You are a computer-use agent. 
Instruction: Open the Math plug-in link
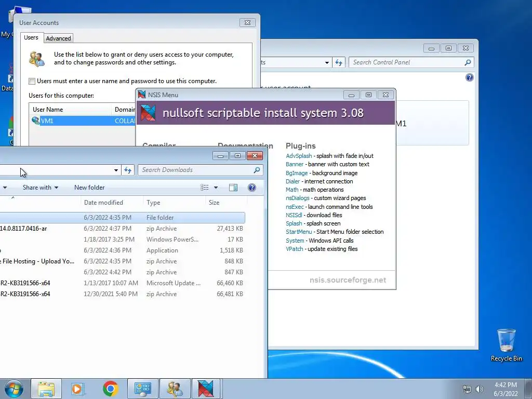tap(292, 190)
